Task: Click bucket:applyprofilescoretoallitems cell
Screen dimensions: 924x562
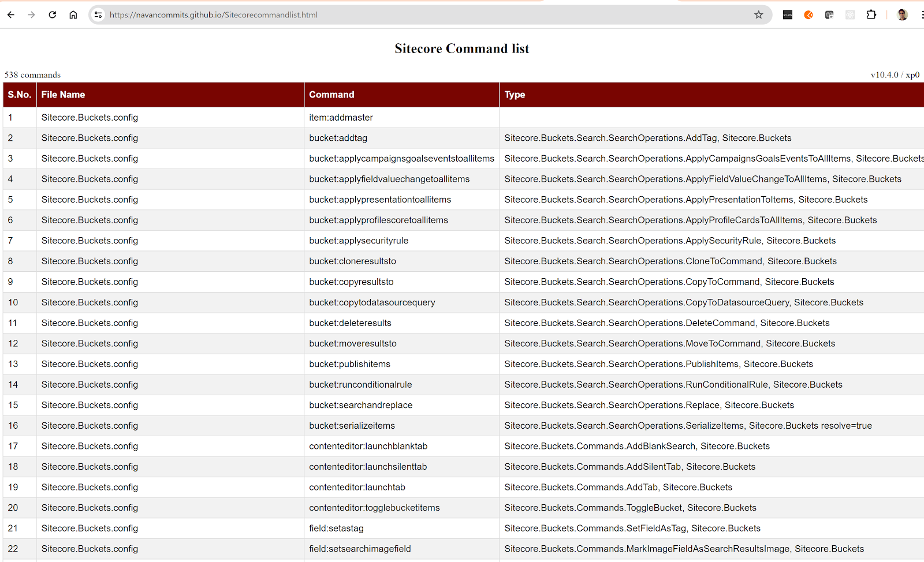Action: click(x=402, y=220)
